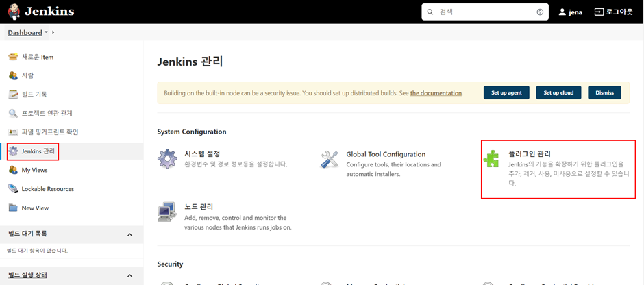Screen dimensions: 644x285
Task: Click the Jenkins 관리 gear icon in sidebar
Action: (x=14, y=151)
